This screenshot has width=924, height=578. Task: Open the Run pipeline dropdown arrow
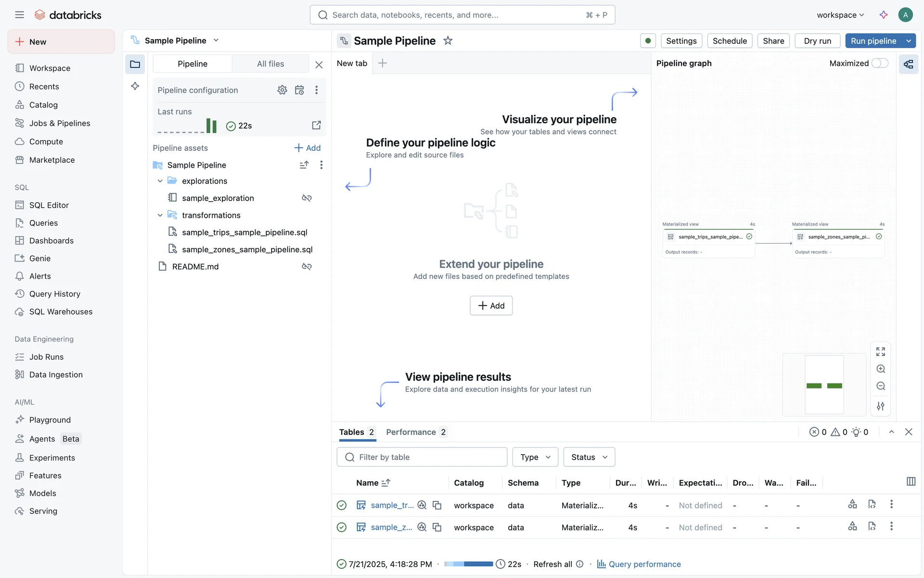pos(909,41)
